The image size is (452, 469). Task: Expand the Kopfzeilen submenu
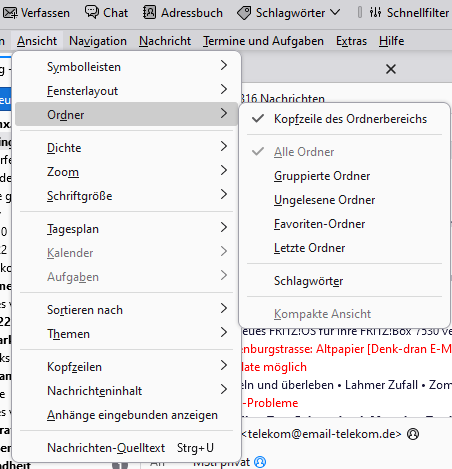(x=126, y=367)
